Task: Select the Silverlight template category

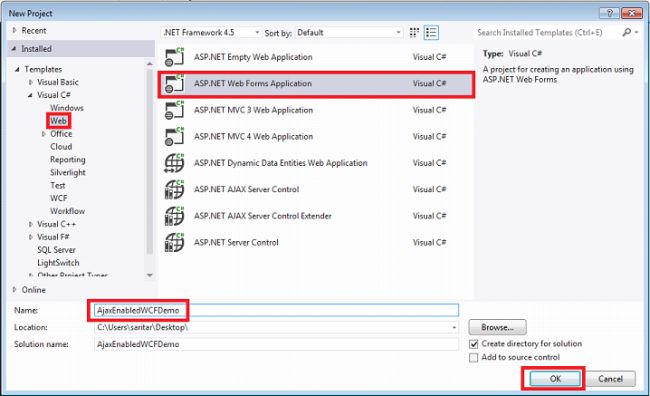Action: click(68, 172)
